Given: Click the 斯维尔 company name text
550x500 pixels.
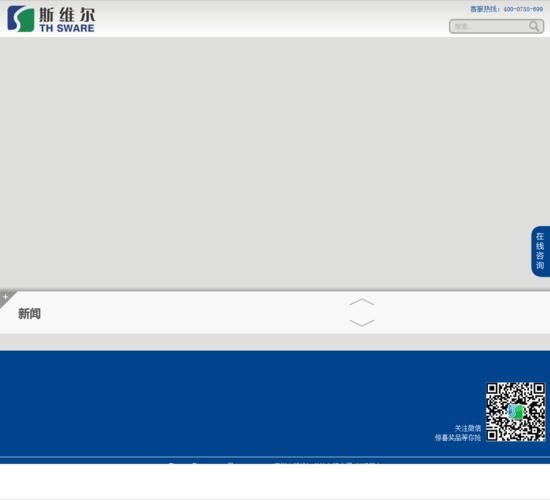Looking at the screenshot, I should (67, 15).
